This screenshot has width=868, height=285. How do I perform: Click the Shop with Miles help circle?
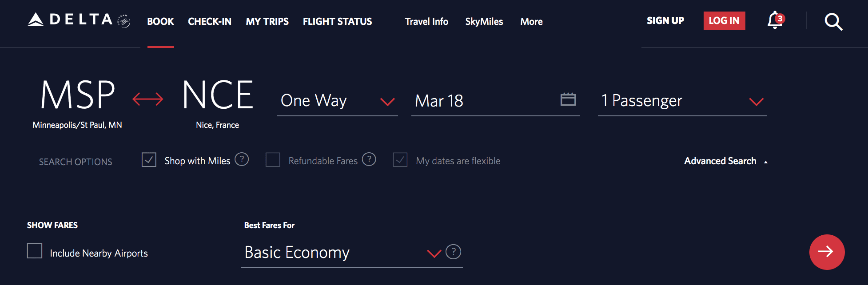click(242, 159)
